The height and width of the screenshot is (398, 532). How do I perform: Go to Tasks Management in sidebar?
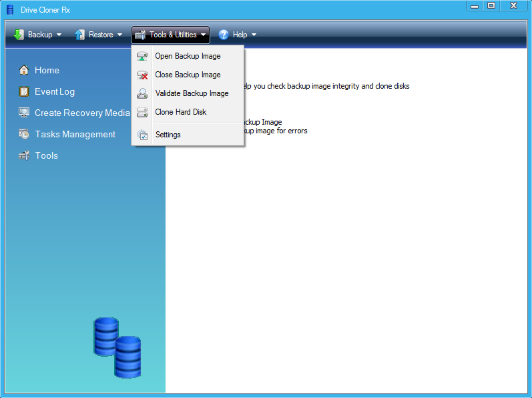pyautogui.click(x=75, y=134)
